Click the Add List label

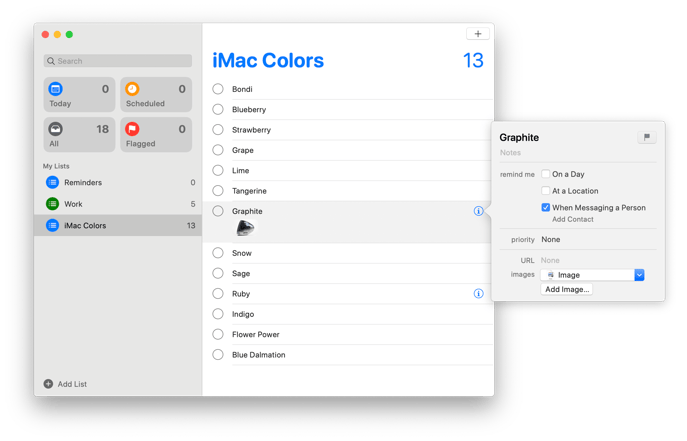(x=72, y=384)
